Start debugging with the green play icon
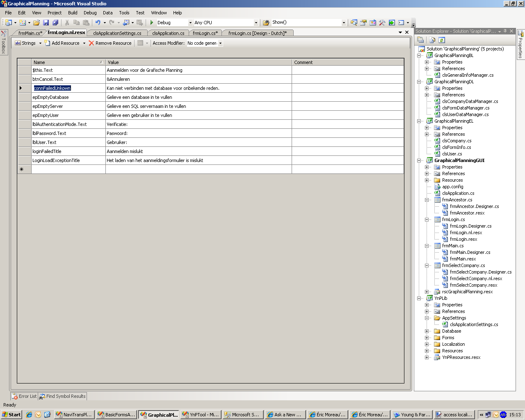The image size is (525, 420). [x=152, y=23]
